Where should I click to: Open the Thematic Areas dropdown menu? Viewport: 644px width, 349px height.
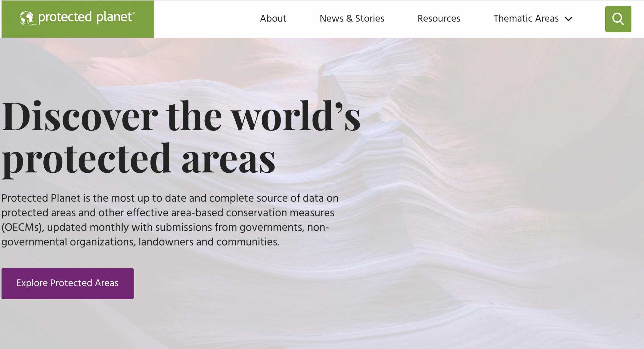tap(526, 19)
